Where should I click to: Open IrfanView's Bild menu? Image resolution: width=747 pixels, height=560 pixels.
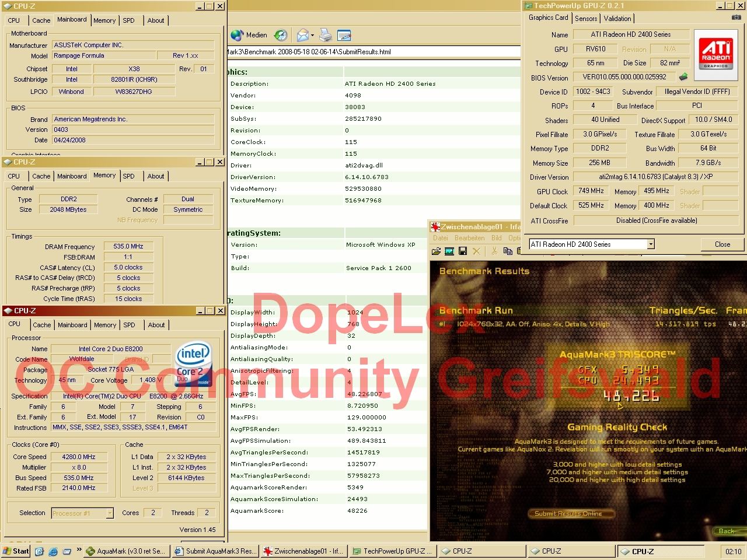point(497,238)
